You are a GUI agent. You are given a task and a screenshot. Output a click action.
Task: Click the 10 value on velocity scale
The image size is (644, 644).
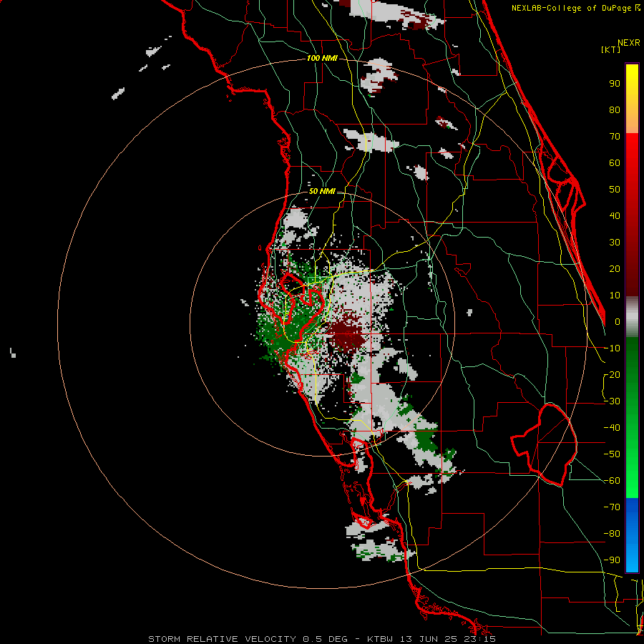coord(615,296)
